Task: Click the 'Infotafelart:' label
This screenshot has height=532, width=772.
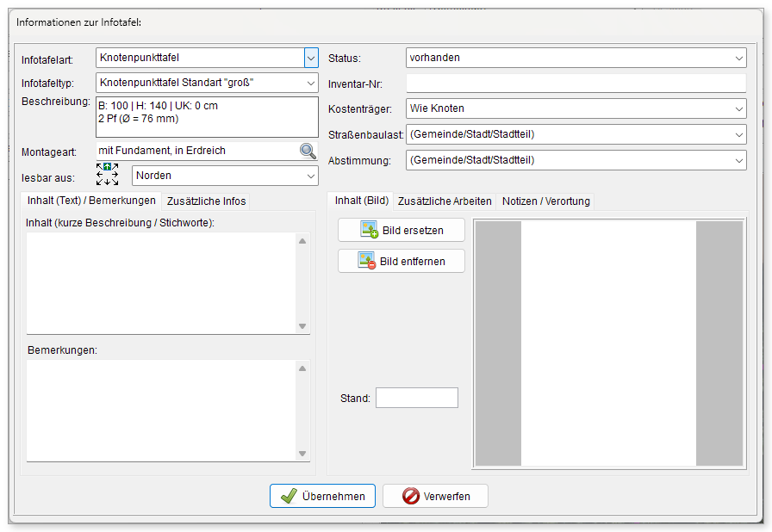Action: (47, 60)
